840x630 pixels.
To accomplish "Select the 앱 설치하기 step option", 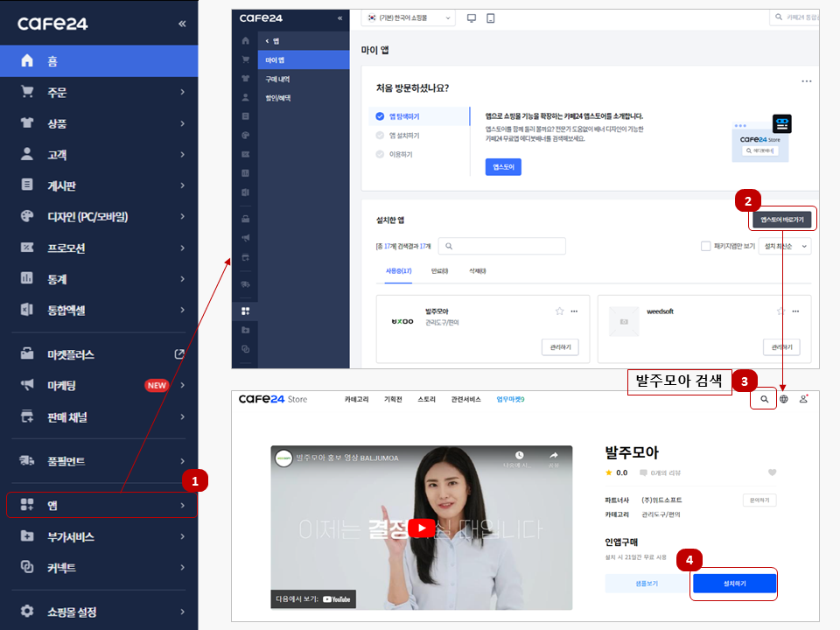I will click(403, 136).
